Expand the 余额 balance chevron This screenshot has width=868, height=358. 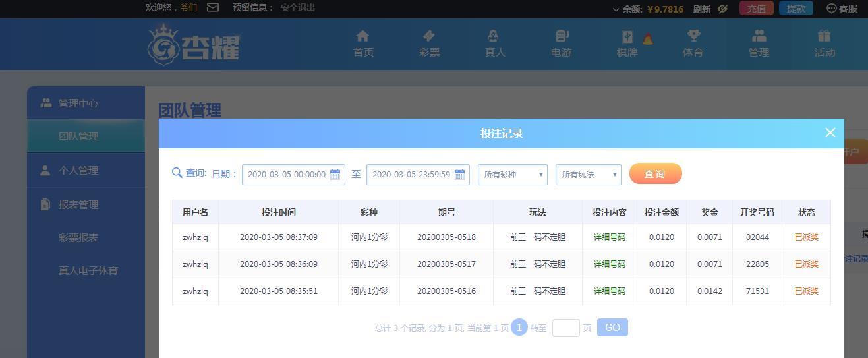(616, 9)
